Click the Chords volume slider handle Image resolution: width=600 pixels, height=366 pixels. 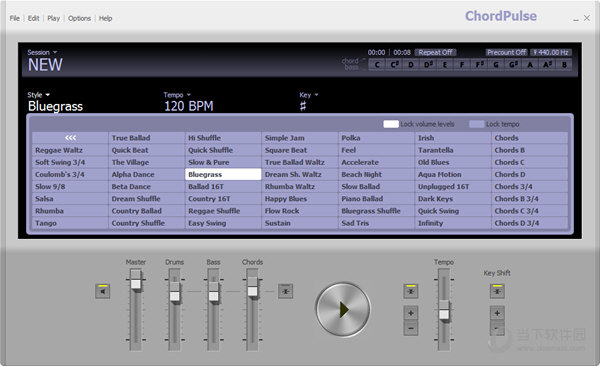point(253,288)
